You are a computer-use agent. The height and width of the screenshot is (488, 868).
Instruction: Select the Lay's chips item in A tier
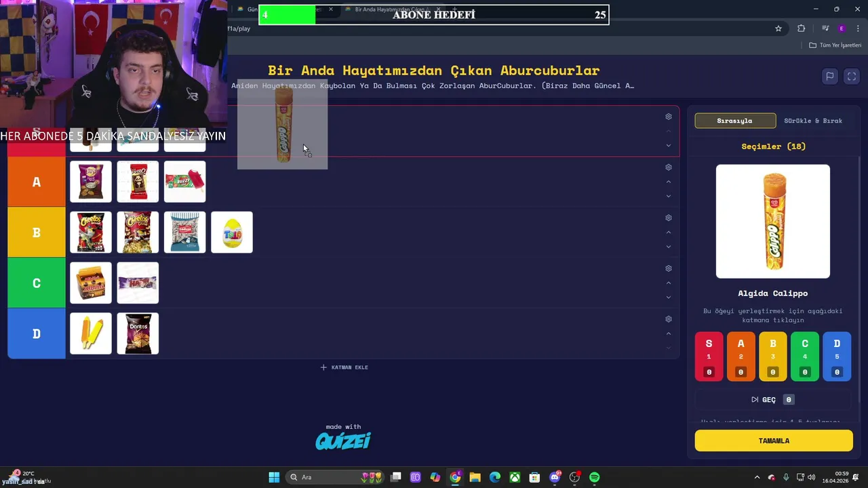tap(91, 182)
